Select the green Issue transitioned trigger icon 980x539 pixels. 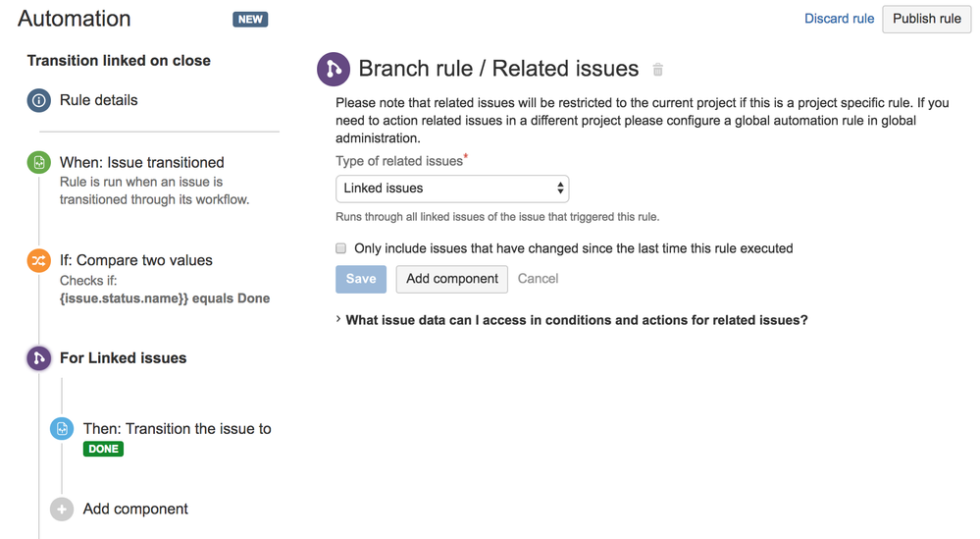tap(39, 163)
